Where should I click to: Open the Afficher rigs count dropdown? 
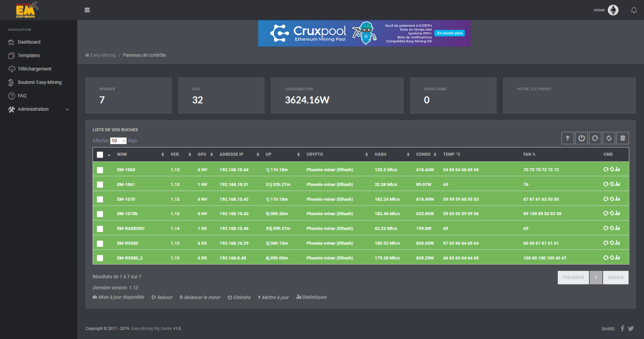[118, 141]
